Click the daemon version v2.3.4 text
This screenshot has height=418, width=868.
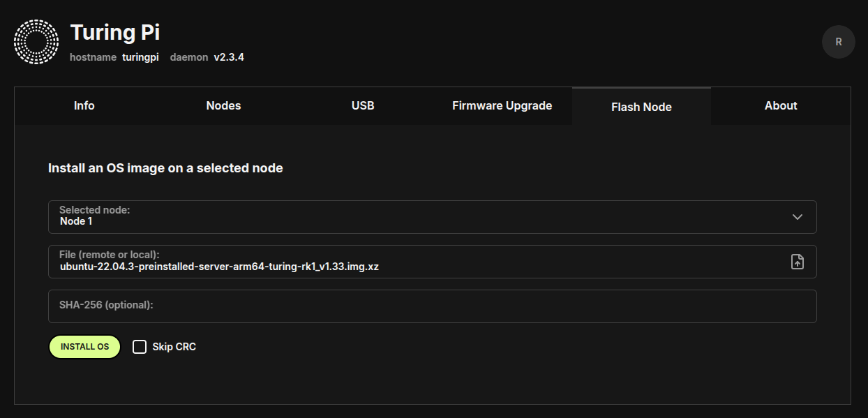[x=229, y=57]
